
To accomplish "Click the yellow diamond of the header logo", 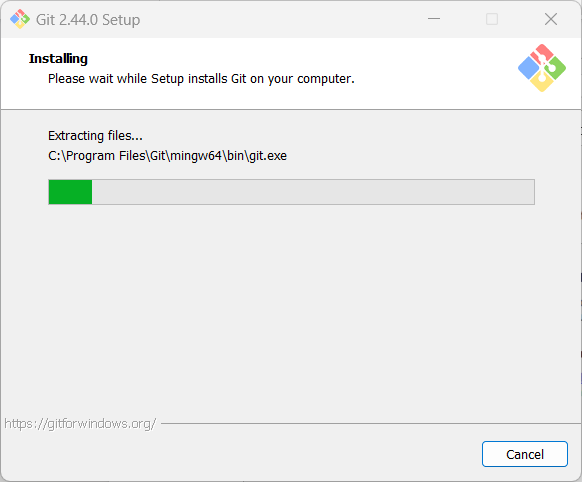I will [542, 82].
